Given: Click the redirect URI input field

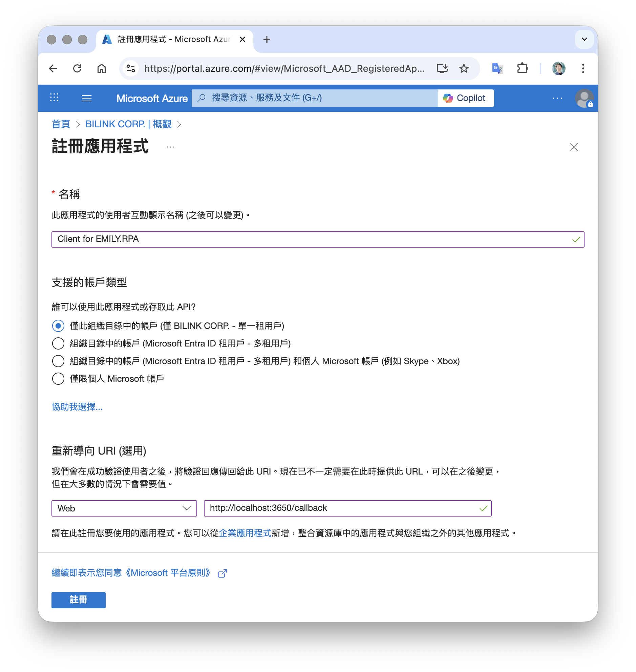Looking at the screenshot, I should (x=342, y=508).
